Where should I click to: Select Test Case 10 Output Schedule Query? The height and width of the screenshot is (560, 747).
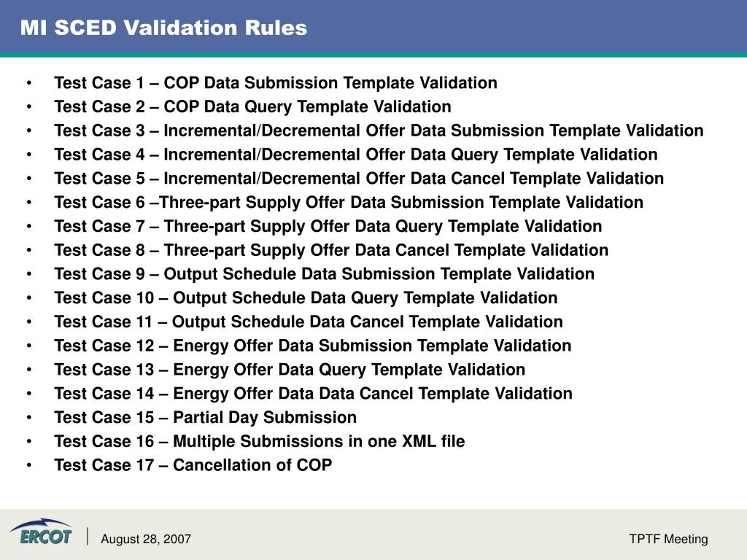point(306,297)
